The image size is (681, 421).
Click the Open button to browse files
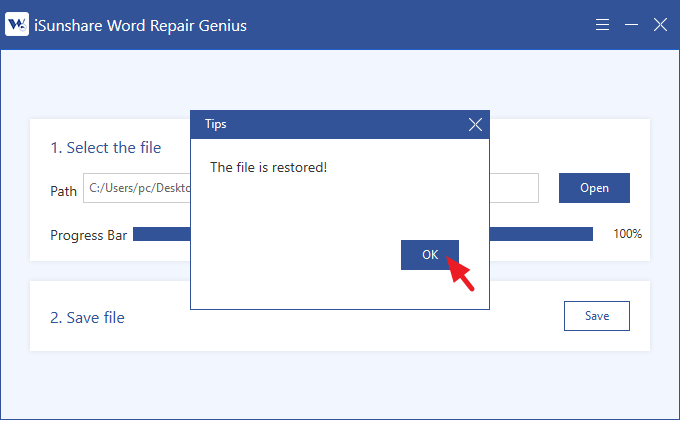click(x=594, y=188)
